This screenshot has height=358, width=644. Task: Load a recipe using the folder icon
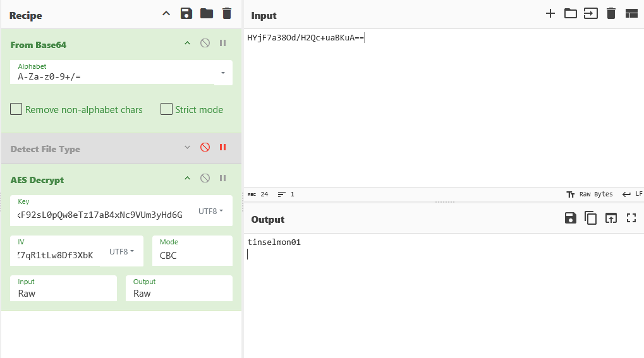click(x=206, y=14)
